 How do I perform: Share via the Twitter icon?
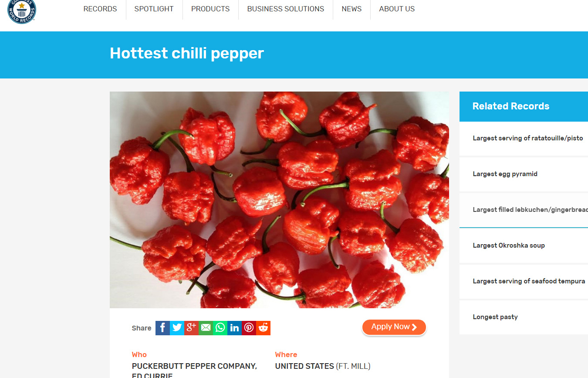[x=177, y=328]
